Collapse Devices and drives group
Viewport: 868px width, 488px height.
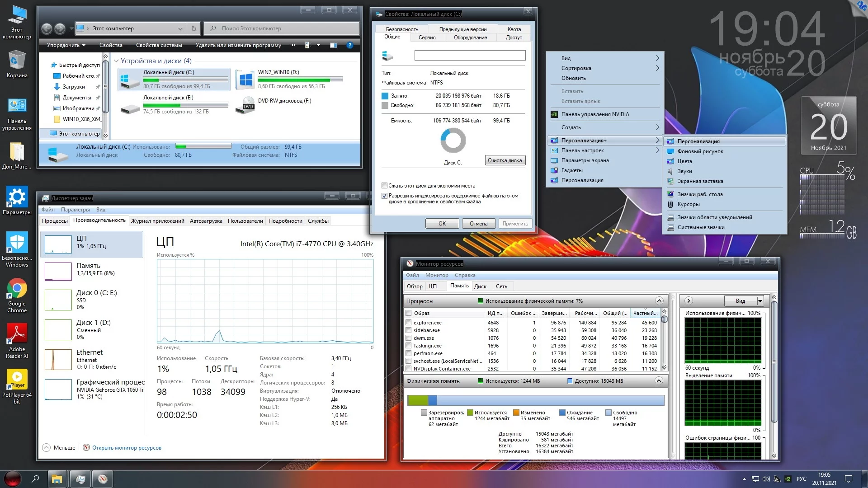116,61
